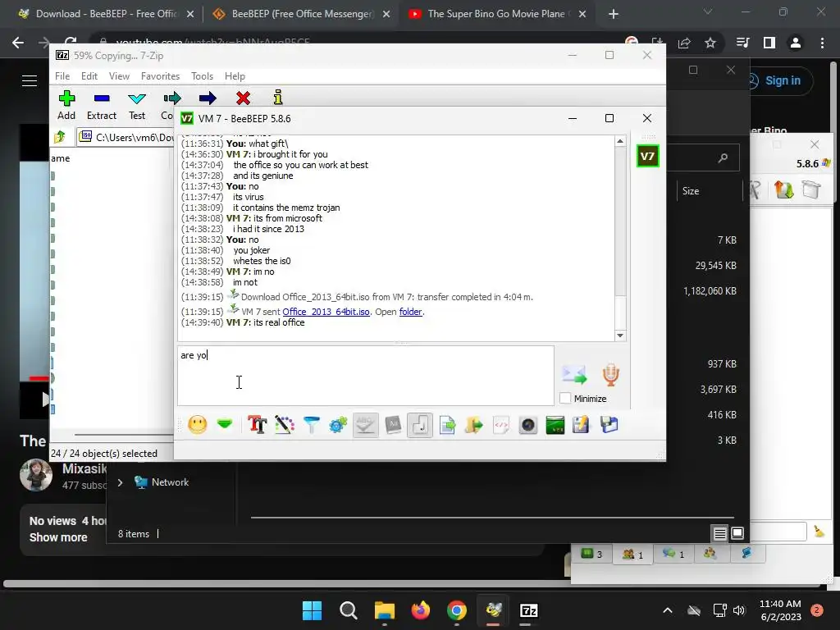Click into the message input box
This screenshot has height=630, width=840.
(366, 376)
